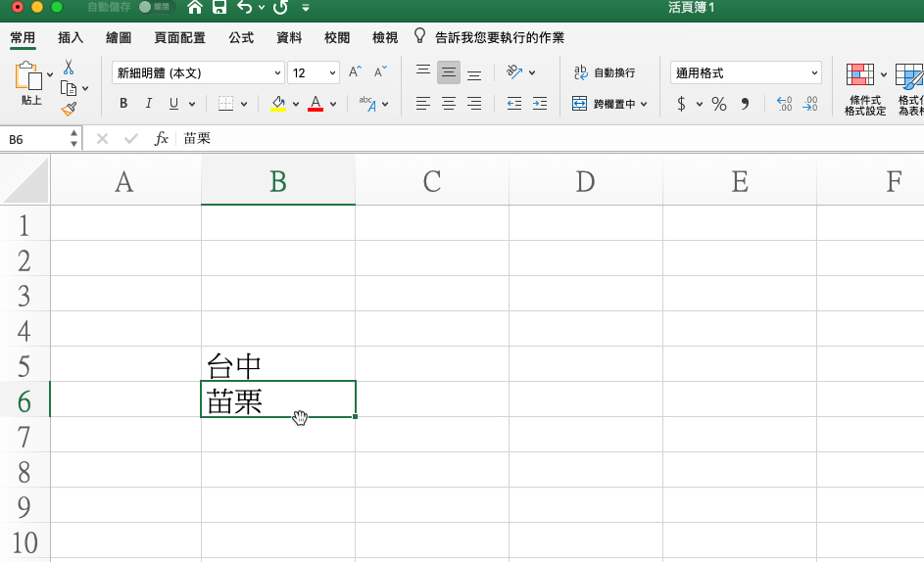Center text horizontally

click(x=449, y=104)
